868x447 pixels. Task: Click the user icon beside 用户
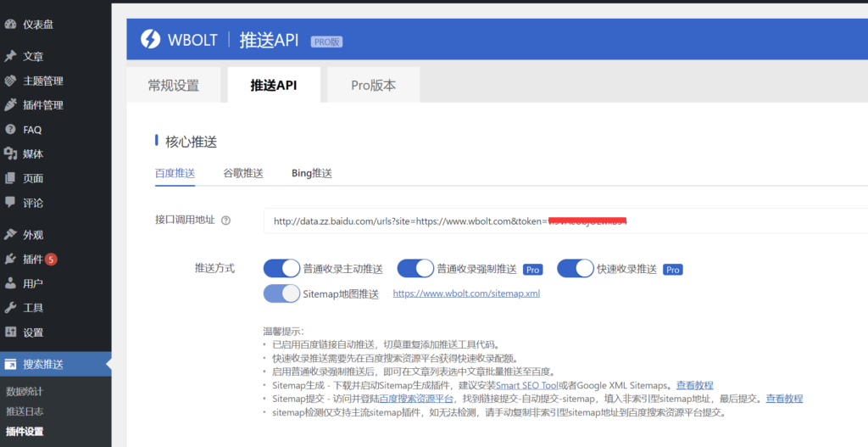[10, 283]
